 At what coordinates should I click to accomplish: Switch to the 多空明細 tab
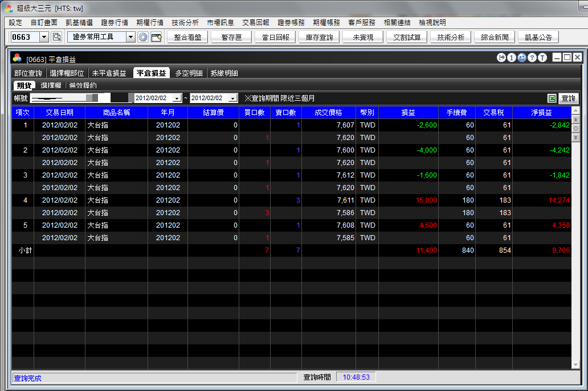point(189,73)
